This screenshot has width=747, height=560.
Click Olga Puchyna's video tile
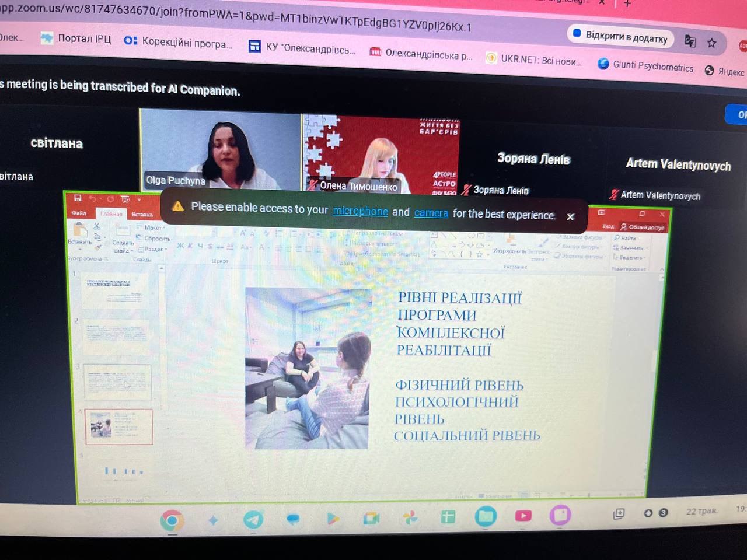click(220, 149)
